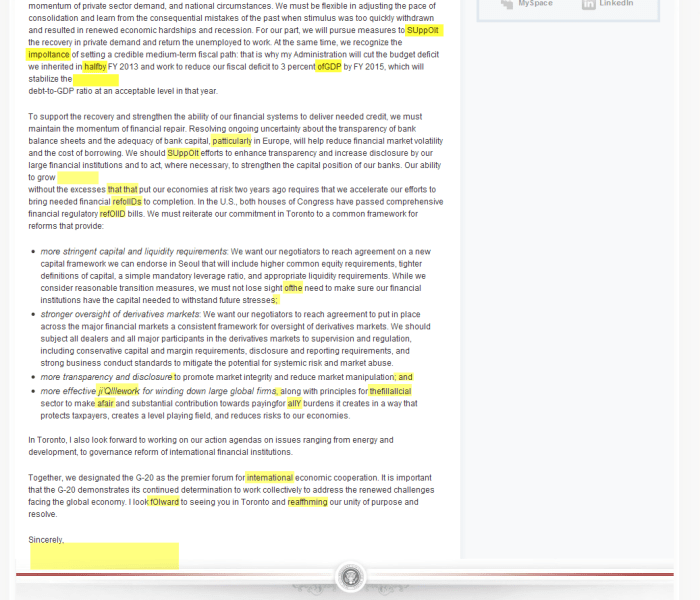Click the blank highlight after "Our ability to grow"
This screenshot has width=700, height=600.
78,177
